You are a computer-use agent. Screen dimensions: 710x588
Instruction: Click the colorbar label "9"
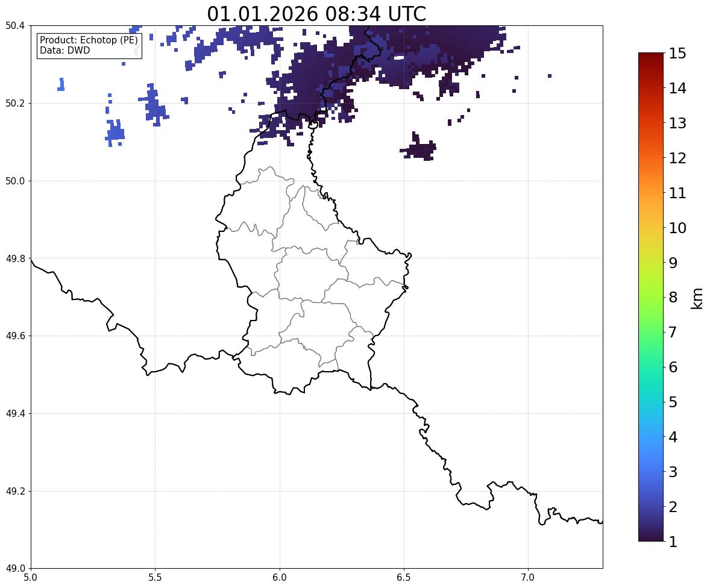click(673, 263)
